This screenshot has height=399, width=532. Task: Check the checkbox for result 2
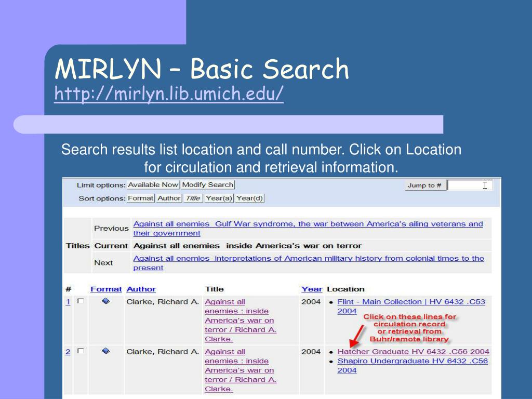(81, 351)
